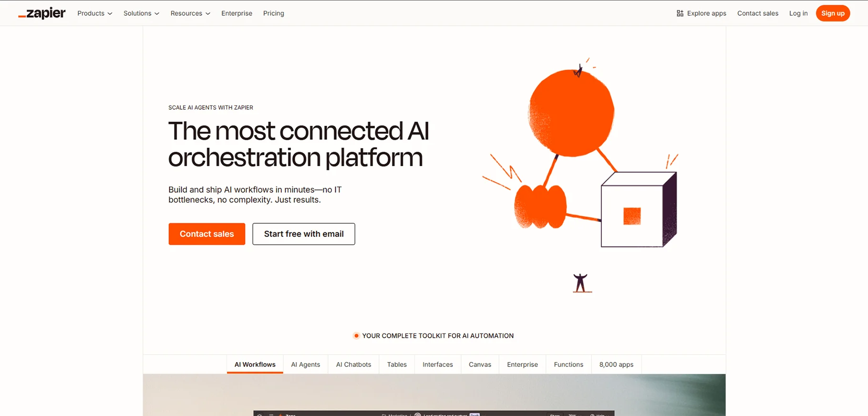Open the 8,000 apps tab
Screen dimensions: 868x416
click(616, 364)
